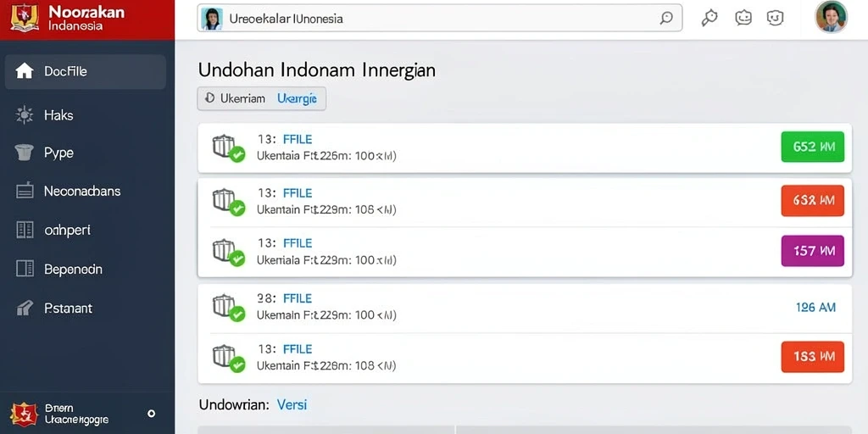Click the Versi link near the bottom
The image size is (868, 434).
tap(292, 404)
